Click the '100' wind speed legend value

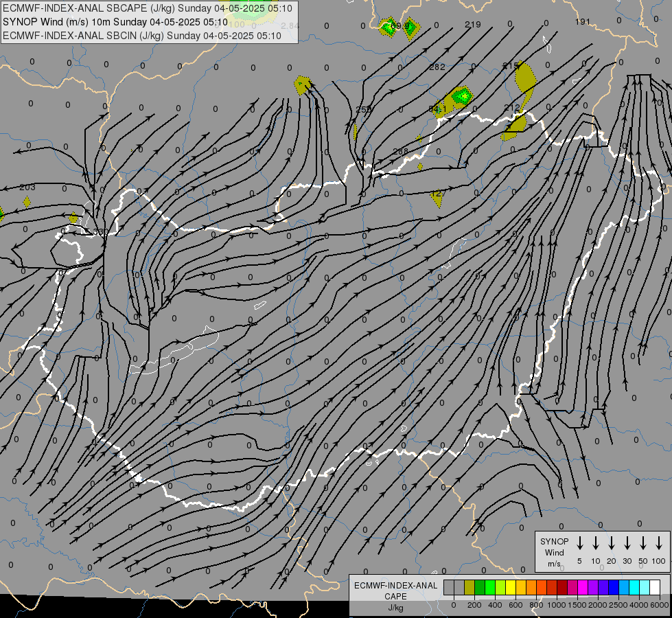(659, 561)
